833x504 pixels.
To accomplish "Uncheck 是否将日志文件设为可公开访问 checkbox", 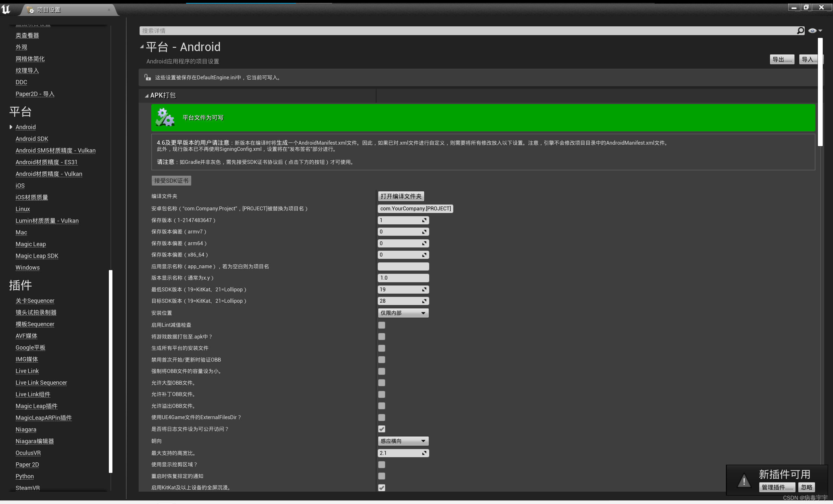I will click(x=382, y=429).
